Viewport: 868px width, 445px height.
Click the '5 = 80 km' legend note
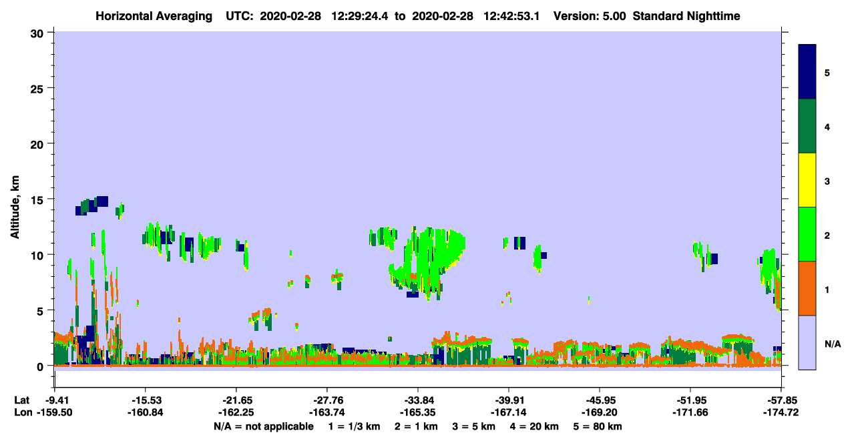tap(599, 426)
